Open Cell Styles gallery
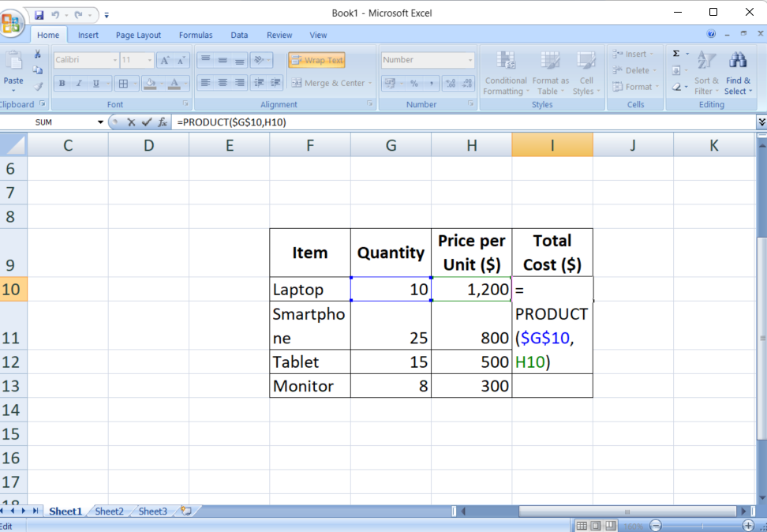 coord(586,73)
